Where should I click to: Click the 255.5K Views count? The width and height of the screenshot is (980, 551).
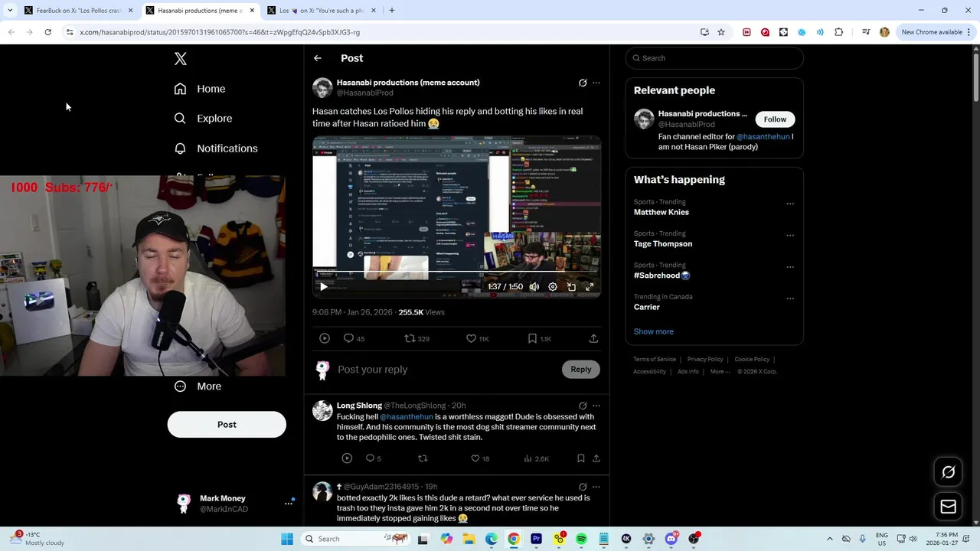click(x=421, y=312)
